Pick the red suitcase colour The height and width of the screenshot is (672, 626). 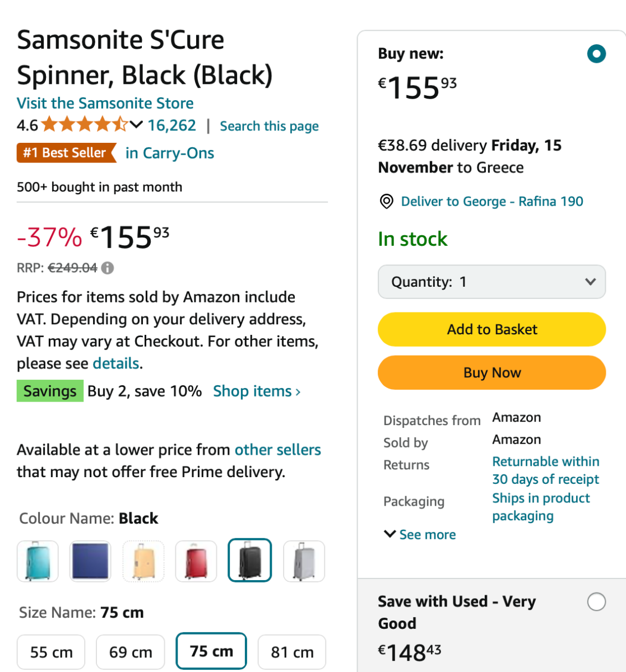pos(196,561)
